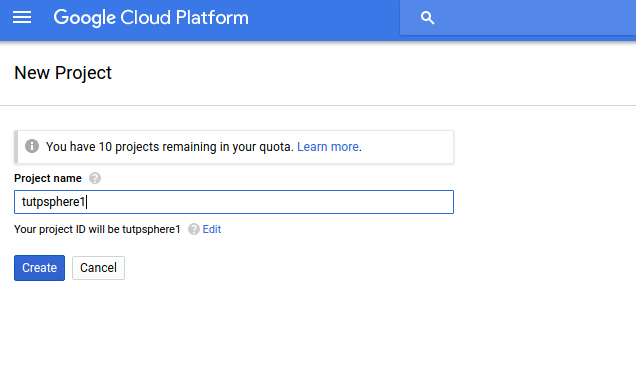Click into the top search bar

coord(518,17)
